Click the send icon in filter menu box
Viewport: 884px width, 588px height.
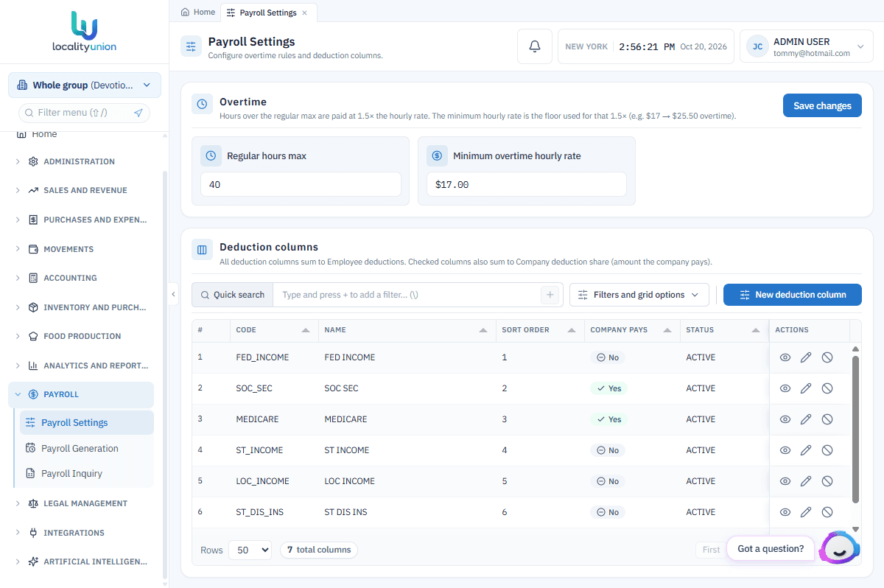tap(138, 113)
